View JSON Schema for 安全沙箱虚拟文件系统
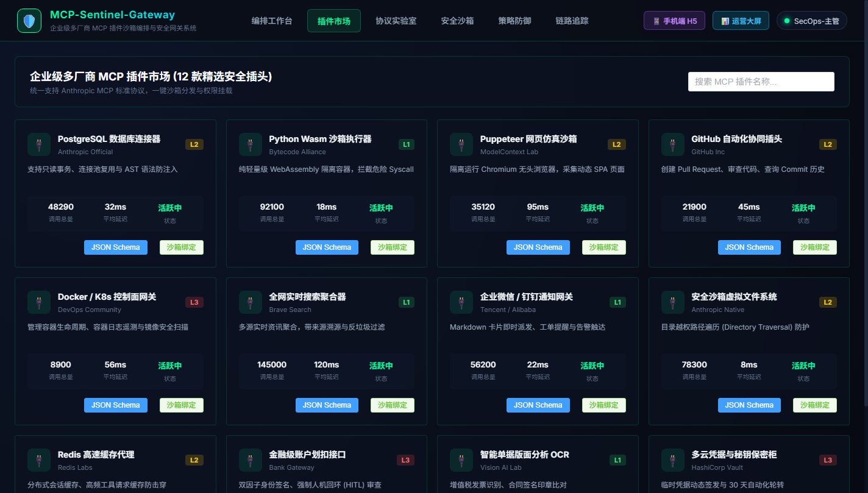 click(x=750, y=405)
